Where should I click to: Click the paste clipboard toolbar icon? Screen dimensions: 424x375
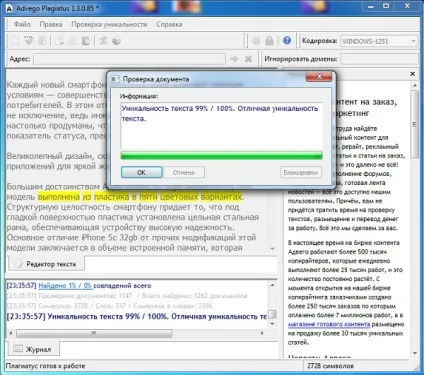pos(86,41)
